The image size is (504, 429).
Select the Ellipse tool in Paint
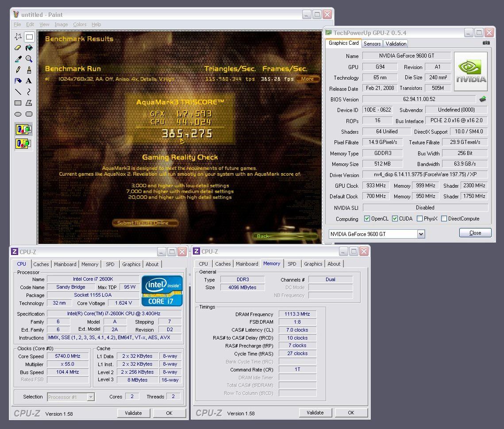coord(18,114)
